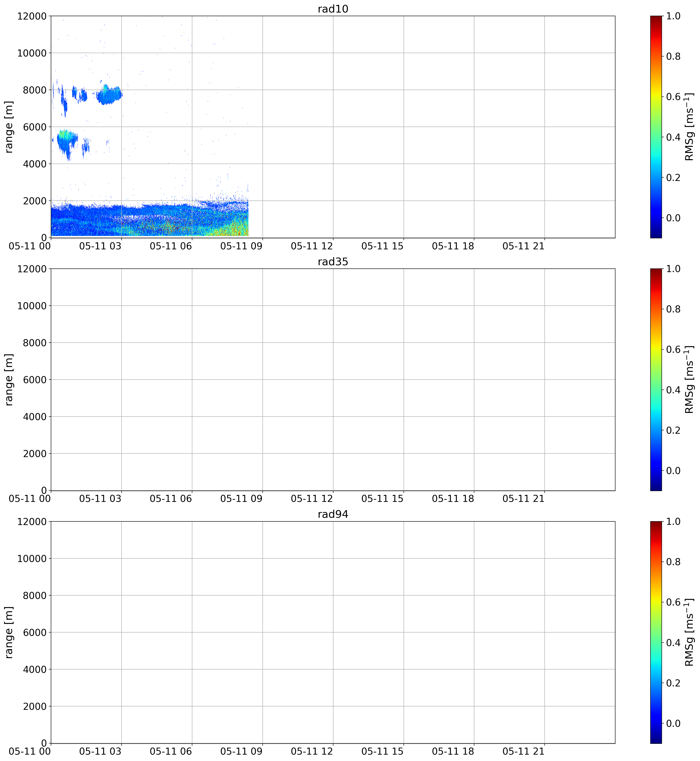The height and width of the screenshot is (761, 700).
Task: Click the '05-11 12' tick under rad35
Action: 312,499
